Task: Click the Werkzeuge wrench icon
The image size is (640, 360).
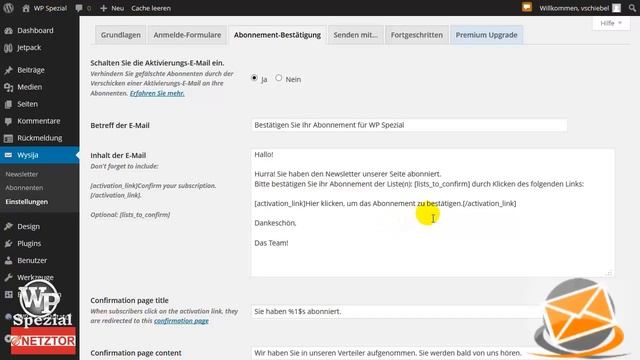Action: (8, 278)
